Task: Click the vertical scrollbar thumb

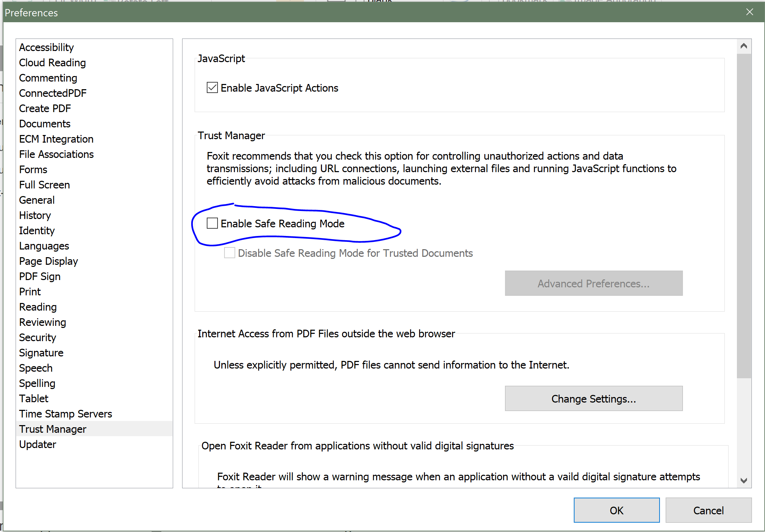Action: coord(743,215)
